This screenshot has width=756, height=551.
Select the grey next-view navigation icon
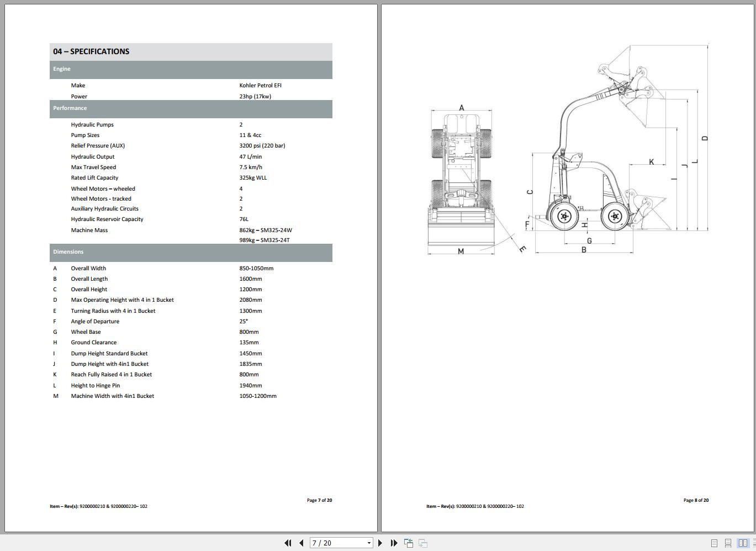coord(422,543)
